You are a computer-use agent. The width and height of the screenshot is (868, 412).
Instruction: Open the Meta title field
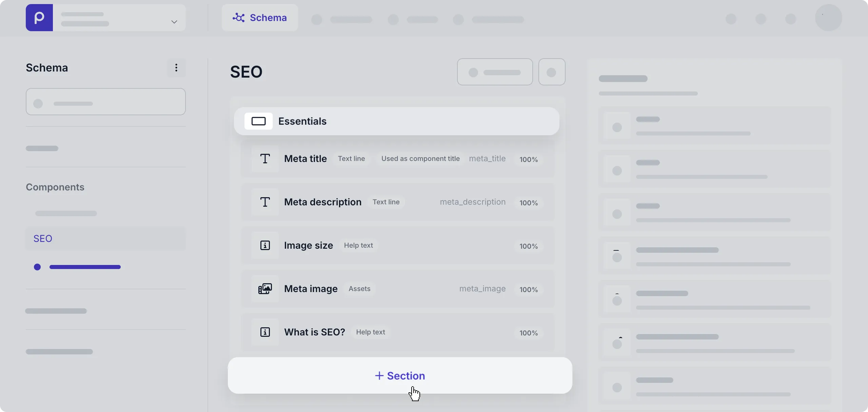point(398,159)
